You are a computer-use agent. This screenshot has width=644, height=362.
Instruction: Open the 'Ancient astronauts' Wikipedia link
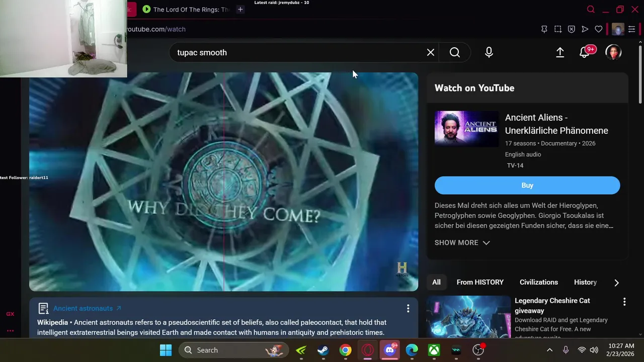87,308
